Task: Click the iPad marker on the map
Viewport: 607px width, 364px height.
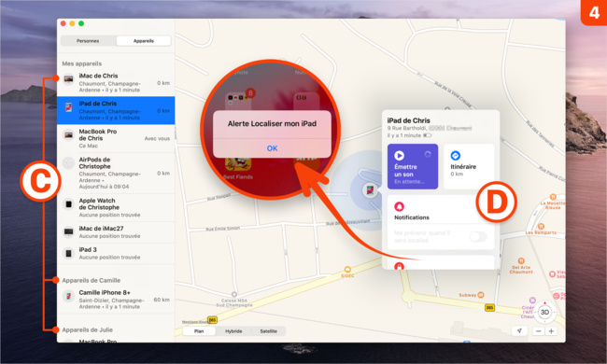Action: (371, 189)
